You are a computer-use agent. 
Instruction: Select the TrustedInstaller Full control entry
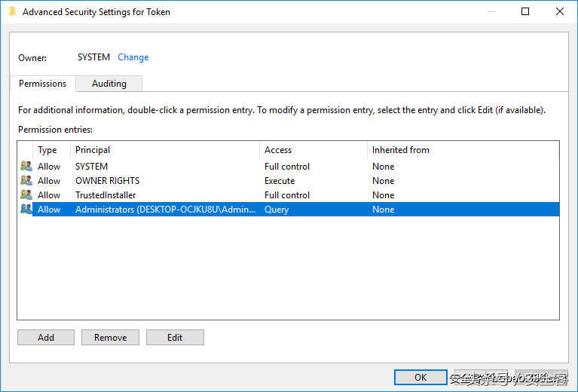(106, 195)
